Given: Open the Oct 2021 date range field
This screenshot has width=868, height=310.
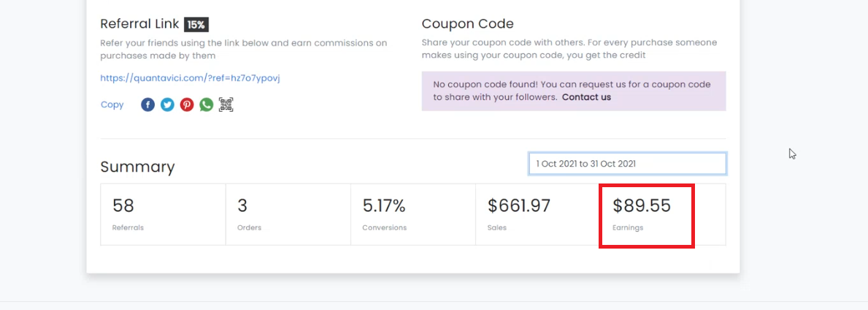Looking at the screenshot, I should click(x=627, y=164).
